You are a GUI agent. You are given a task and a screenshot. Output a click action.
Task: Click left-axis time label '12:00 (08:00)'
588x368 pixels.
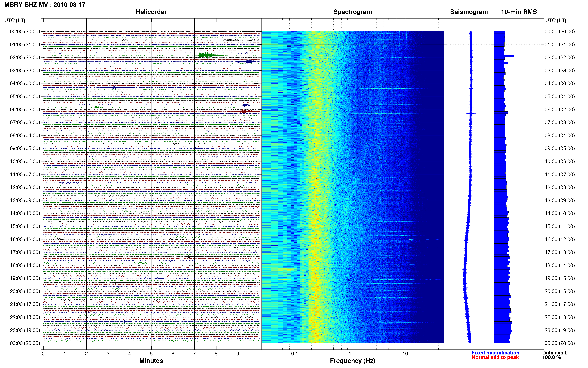[25, 187]
